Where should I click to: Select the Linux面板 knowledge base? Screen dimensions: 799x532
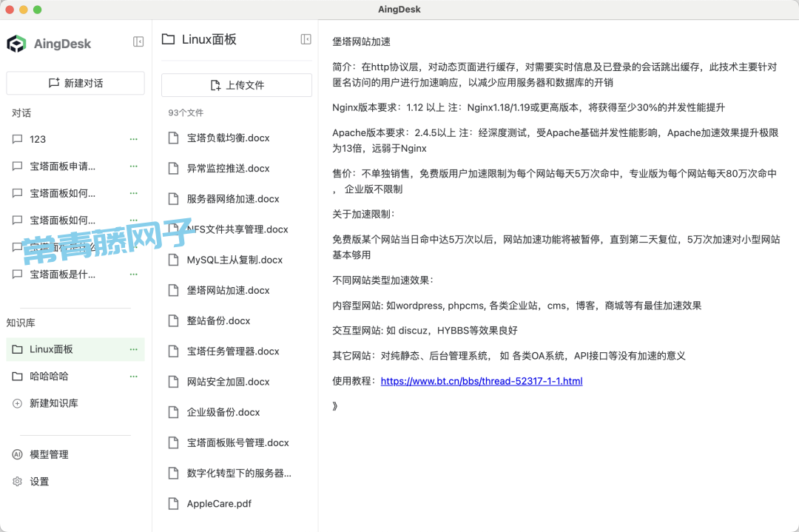75,349
